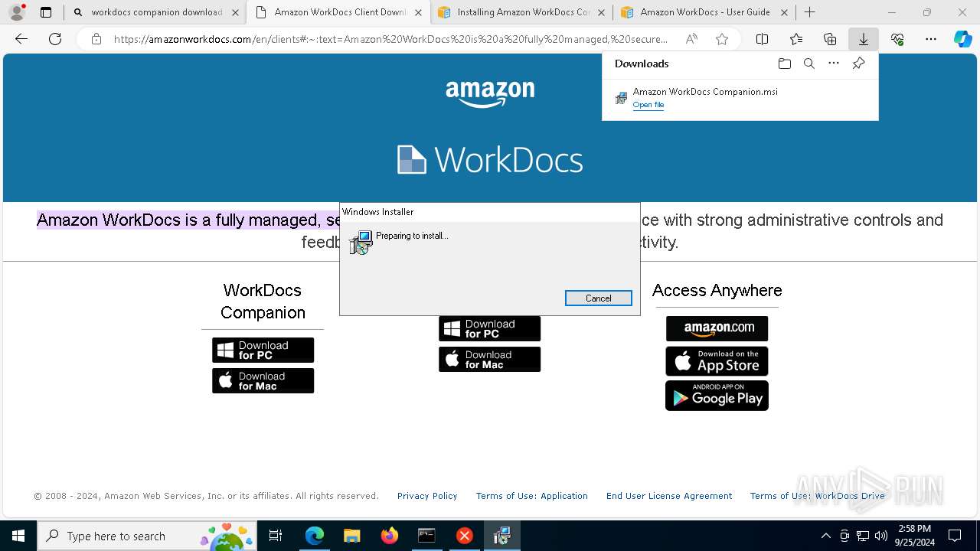This screenshot has height=551, width=980.
Task: Open the network tray icon
Action: coord(863,536)
